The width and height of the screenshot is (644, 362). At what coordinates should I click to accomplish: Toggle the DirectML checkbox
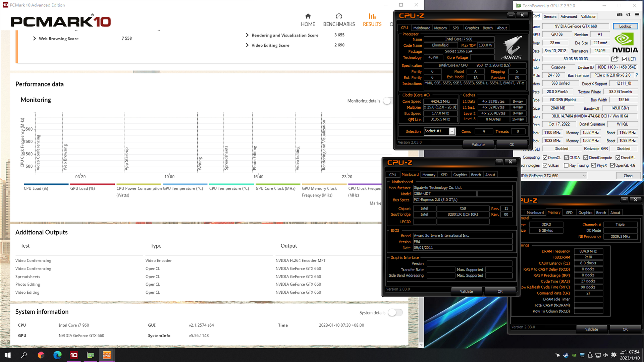click(x=618, y=158)
